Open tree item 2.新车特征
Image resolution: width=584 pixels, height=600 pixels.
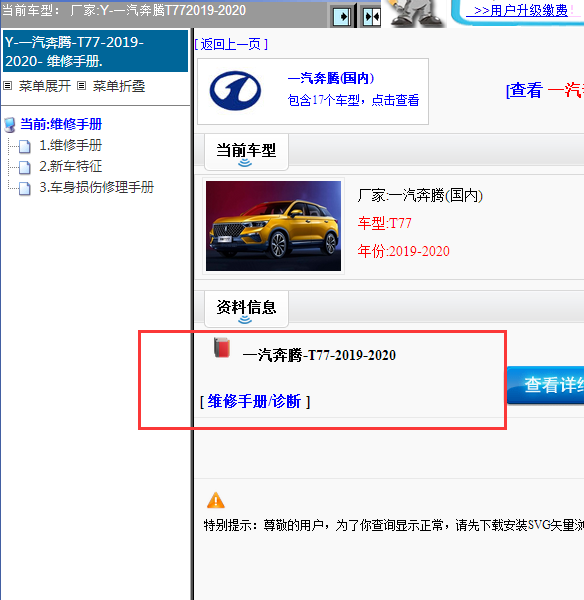(70, 166)
